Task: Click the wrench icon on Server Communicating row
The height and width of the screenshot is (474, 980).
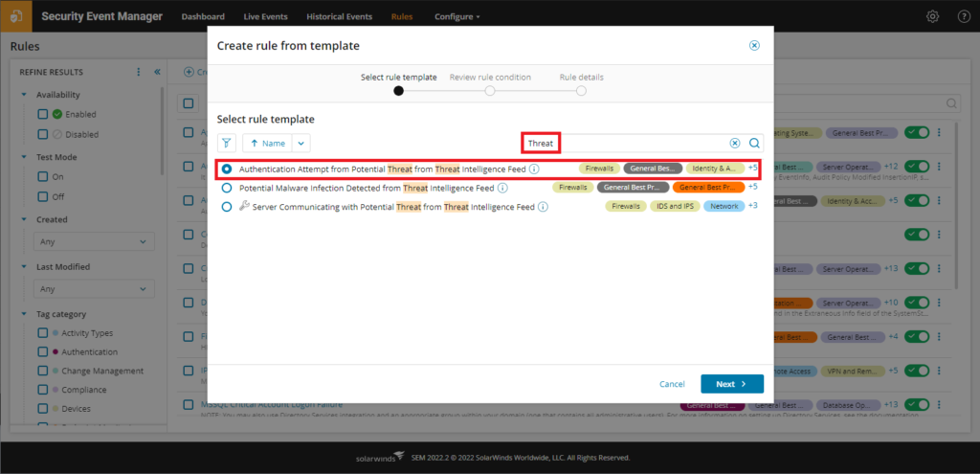Action: point(244,206)
